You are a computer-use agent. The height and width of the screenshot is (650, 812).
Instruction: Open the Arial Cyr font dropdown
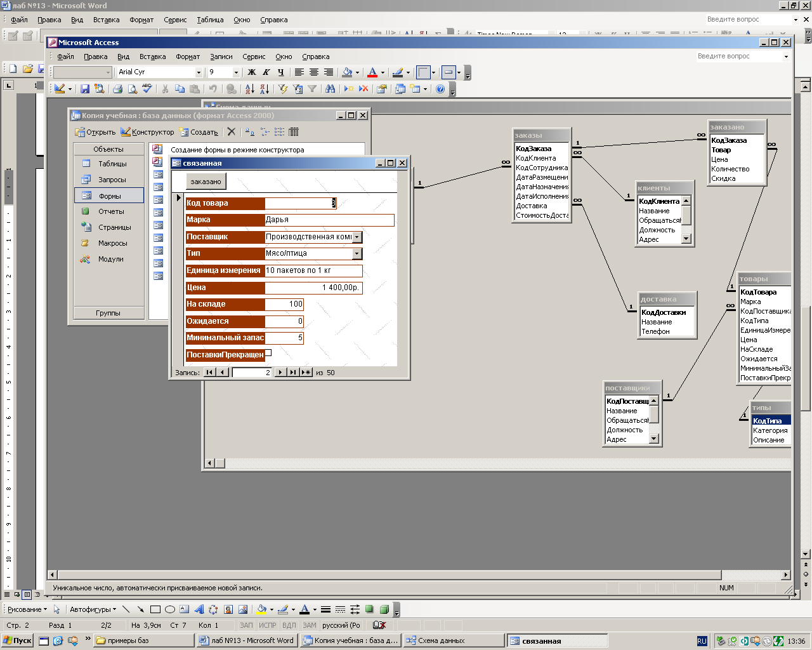tap(199, 72)
